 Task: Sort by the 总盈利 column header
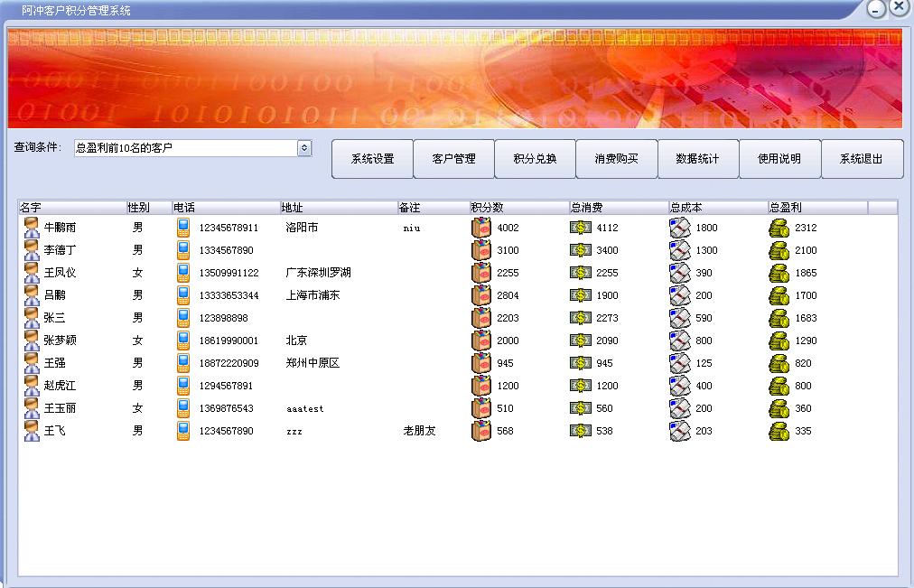tap(817, 208)
